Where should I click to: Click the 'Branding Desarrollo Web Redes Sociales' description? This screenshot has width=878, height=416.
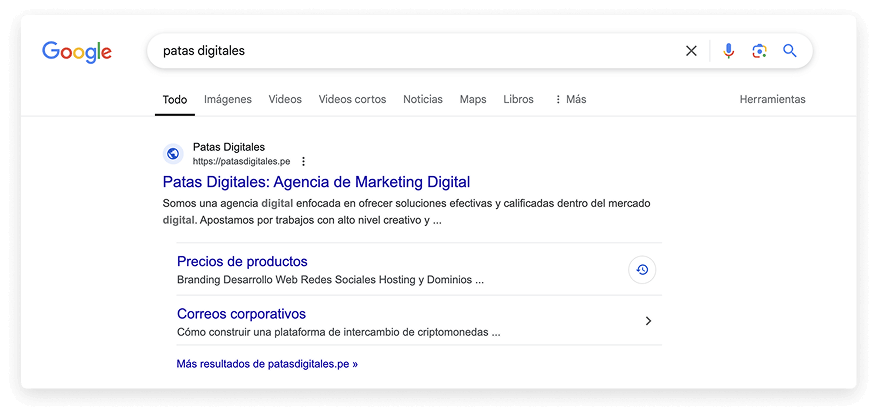point(330,279)
